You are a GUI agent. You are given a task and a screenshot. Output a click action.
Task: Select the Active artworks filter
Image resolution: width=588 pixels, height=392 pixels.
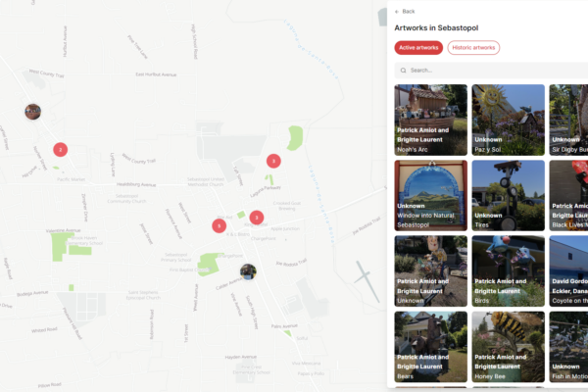point(418,48)
